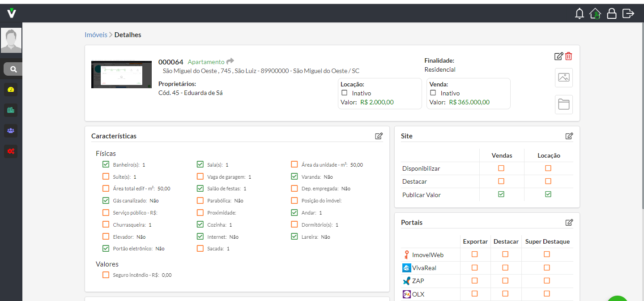Check the Vaga de garagem box
644x301 pixels.
click(x=200, y=176)
